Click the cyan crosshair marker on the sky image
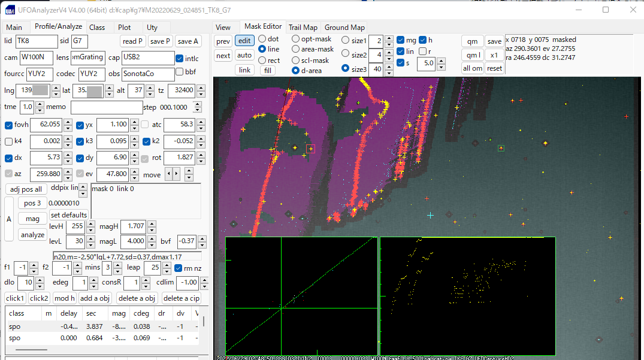 (x=430, y=215)
